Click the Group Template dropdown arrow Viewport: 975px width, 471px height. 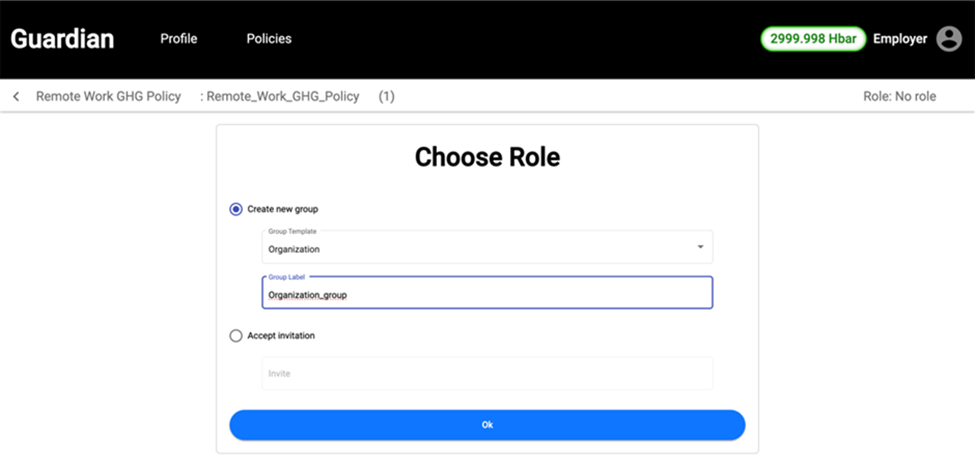click(x=700, y=247)
